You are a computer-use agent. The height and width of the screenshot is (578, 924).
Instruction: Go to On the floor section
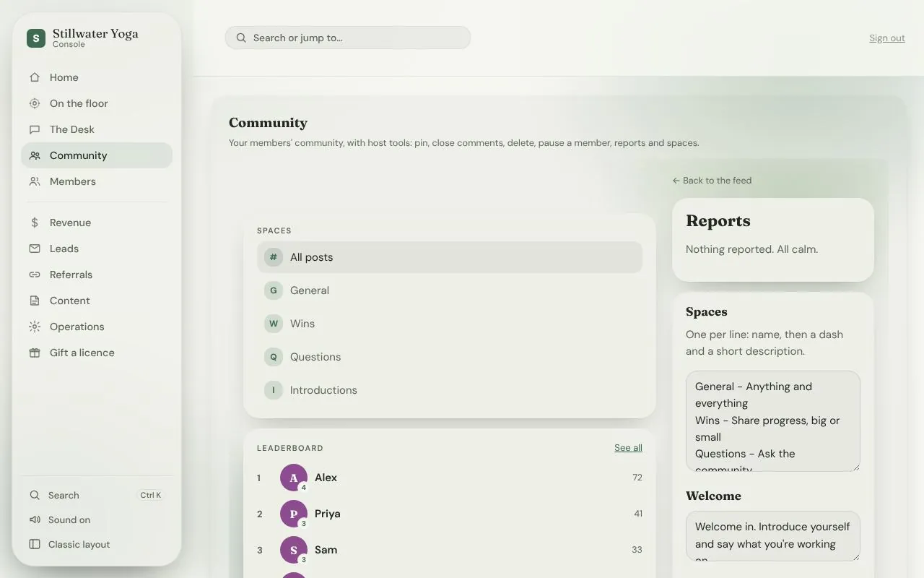[x=97, y=103]
